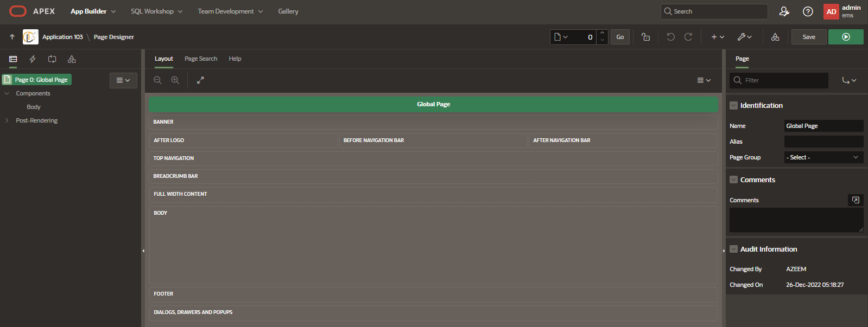
Task: Switch to the Layout tab
Action: (164, 59)
